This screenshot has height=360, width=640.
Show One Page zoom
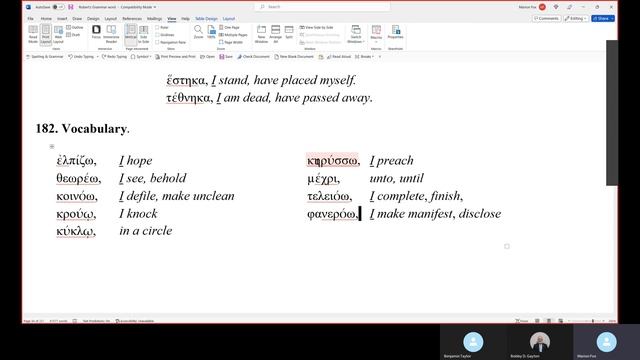(x=229, y=27)
